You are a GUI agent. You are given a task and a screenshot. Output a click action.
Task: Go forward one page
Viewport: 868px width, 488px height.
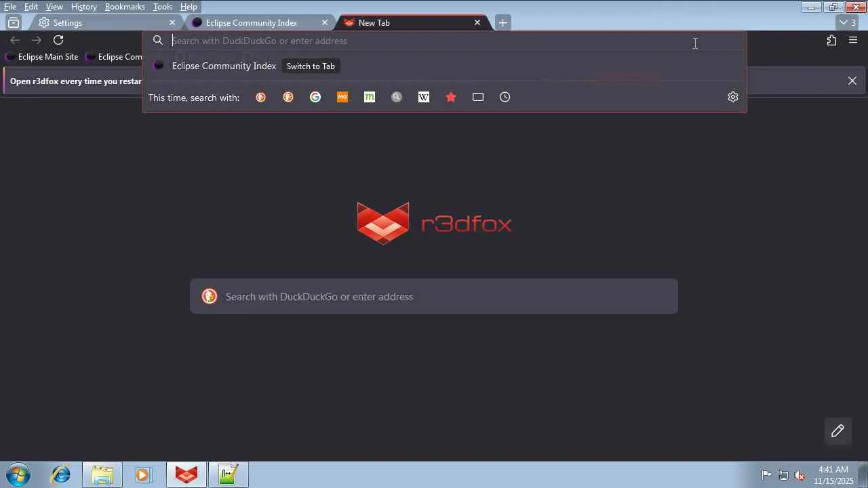(37, 40)
